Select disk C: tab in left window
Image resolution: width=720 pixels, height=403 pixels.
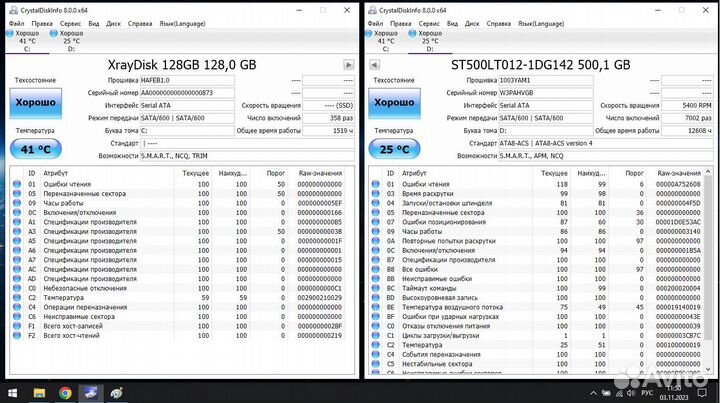pyautogui.click(x=27, y=40)
